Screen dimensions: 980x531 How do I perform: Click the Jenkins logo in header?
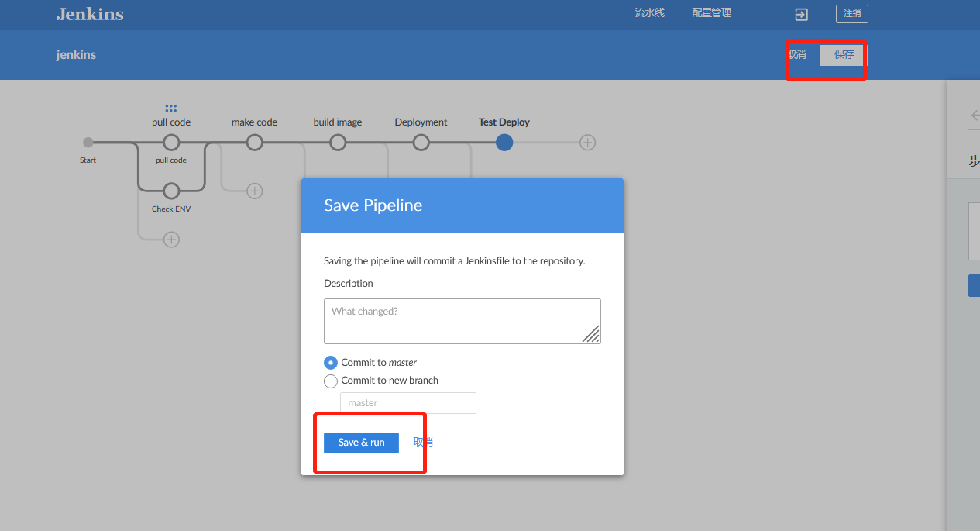(90, 14)
